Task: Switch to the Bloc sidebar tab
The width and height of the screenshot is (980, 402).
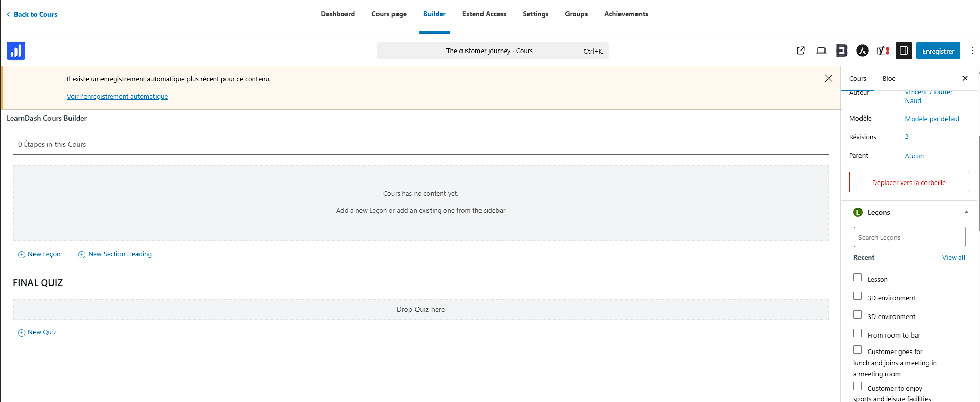Action: click(889, 79)
